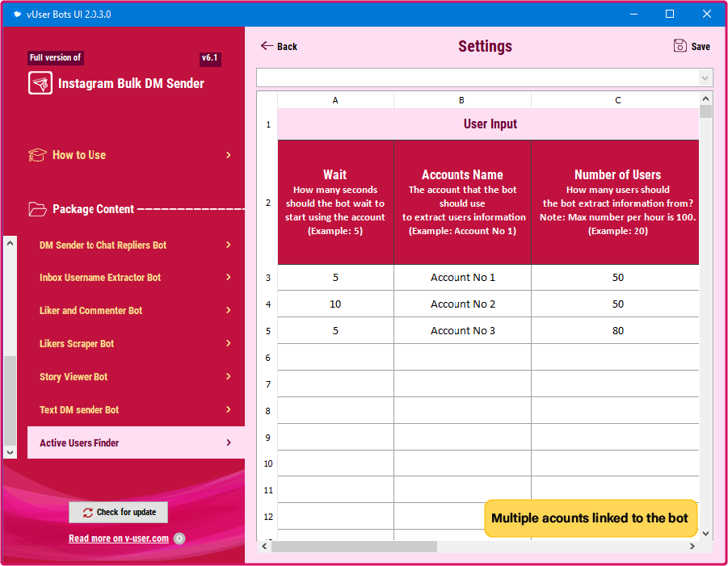Expand Likers Scraper Bot chevron

pos(228,343)
